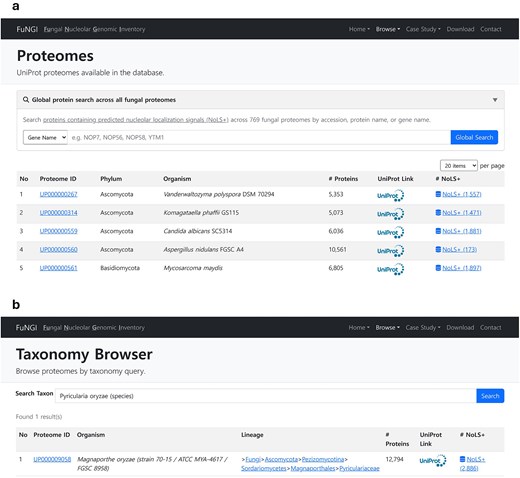Open UniProt logo for Komagataella phaffii row
520x478 pixels.
pos(390,214)
